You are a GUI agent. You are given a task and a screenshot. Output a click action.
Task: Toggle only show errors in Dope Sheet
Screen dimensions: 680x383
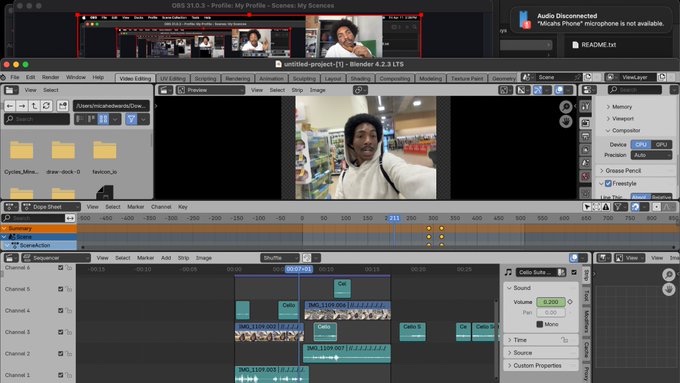pos(606,207)
